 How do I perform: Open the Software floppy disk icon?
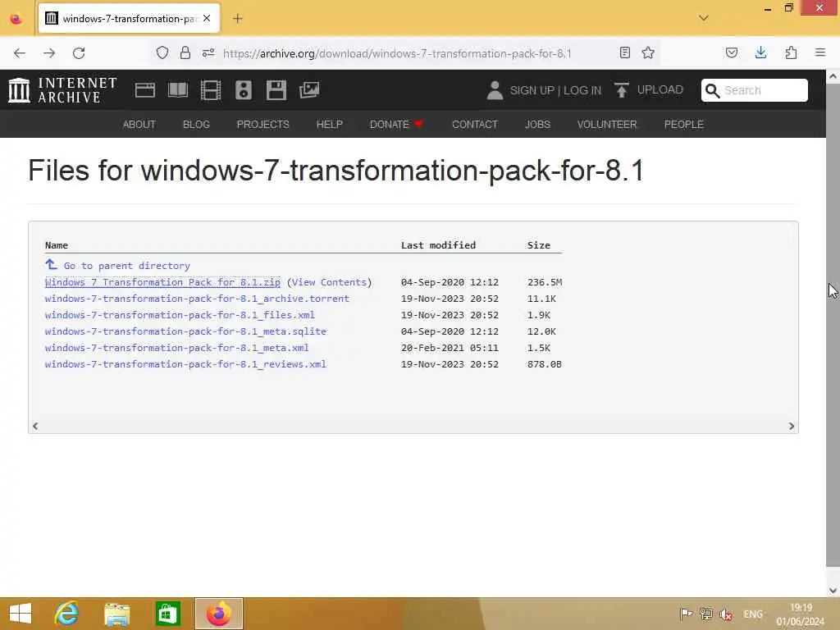click(276, 90)
